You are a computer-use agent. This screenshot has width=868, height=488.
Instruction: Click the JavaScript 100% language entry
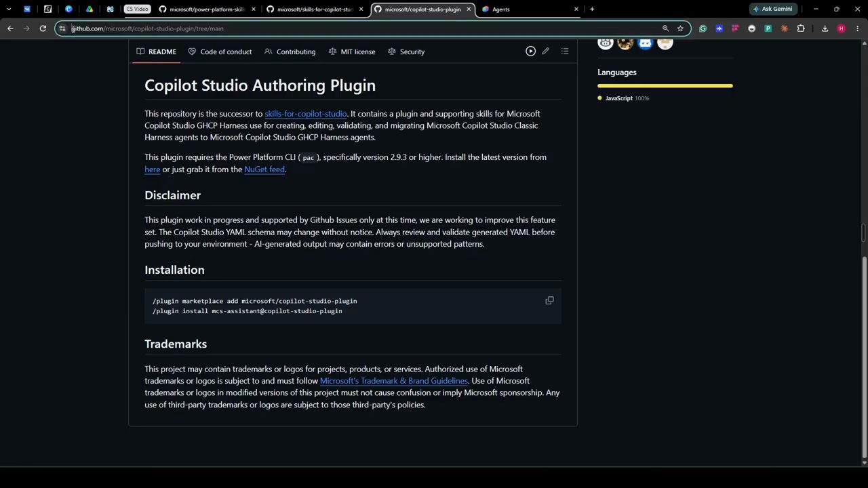coord(624,98)
